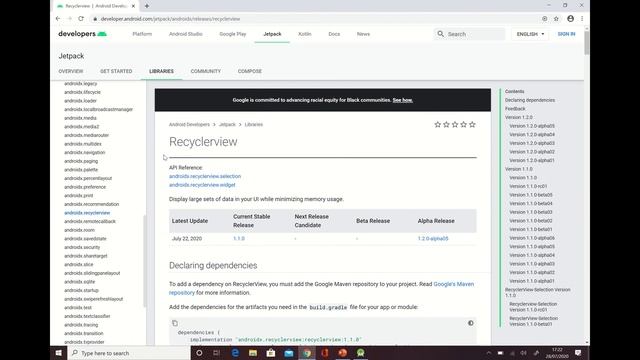Click the browser address bar URL
The width and height of the screenshot is (640, 360).
[170, 19]
